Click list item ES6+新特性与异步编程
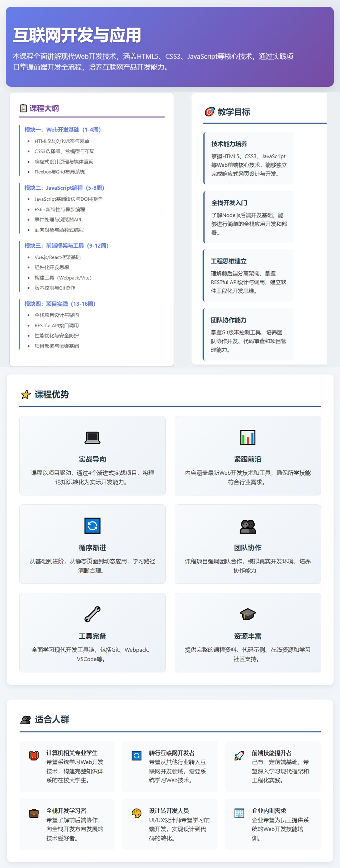The height and width of the screenshot is (868, 340). coord(60,209)
